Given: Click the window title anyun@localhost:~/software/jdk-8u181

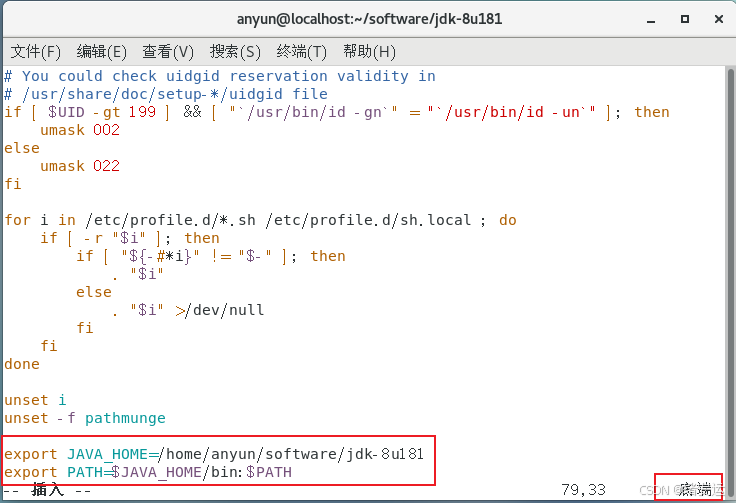Looking at the screenshot, I should (x=369, y=19).
